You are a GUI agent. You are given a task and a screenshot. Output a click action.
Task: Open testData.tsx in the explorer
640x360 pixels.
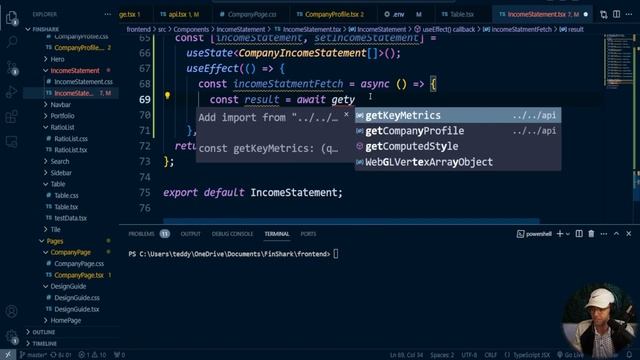(70, 218)
